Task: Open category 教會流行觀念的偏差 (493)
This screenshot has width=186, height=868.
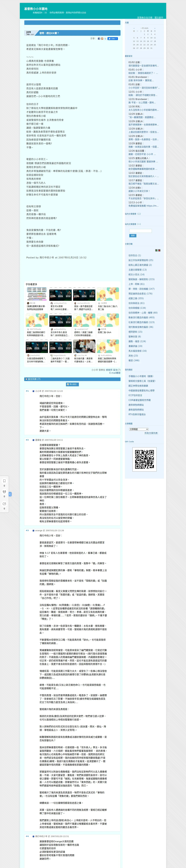Action: coord(141,317)
